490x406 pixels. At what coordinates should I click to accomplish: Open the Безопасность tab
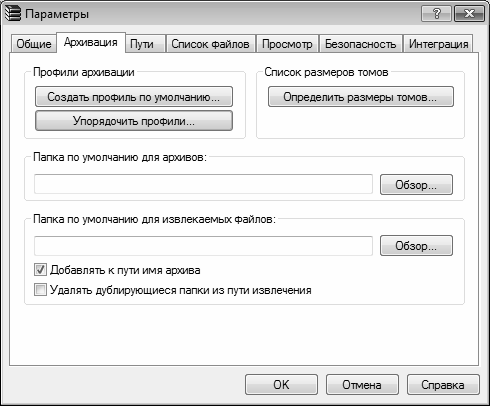pyautogui.click(x=361, y=44)
